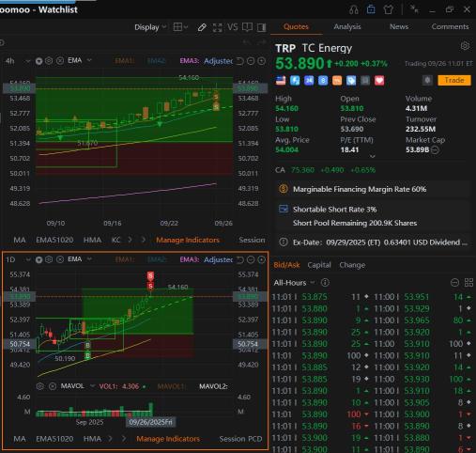Viewport: 476px width, 453px height.
Task: Open the drawing pen tool
Action: pos(202,27)
